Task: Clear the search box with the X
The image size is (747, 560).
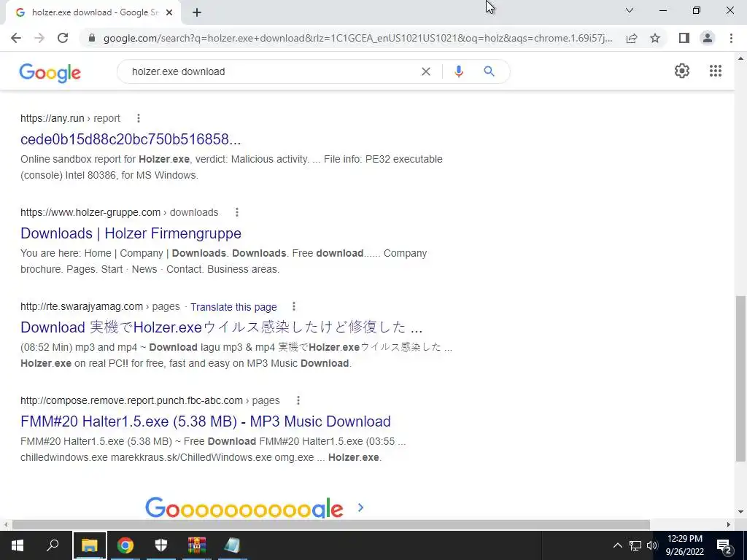Action: click(x=426, y=71)
